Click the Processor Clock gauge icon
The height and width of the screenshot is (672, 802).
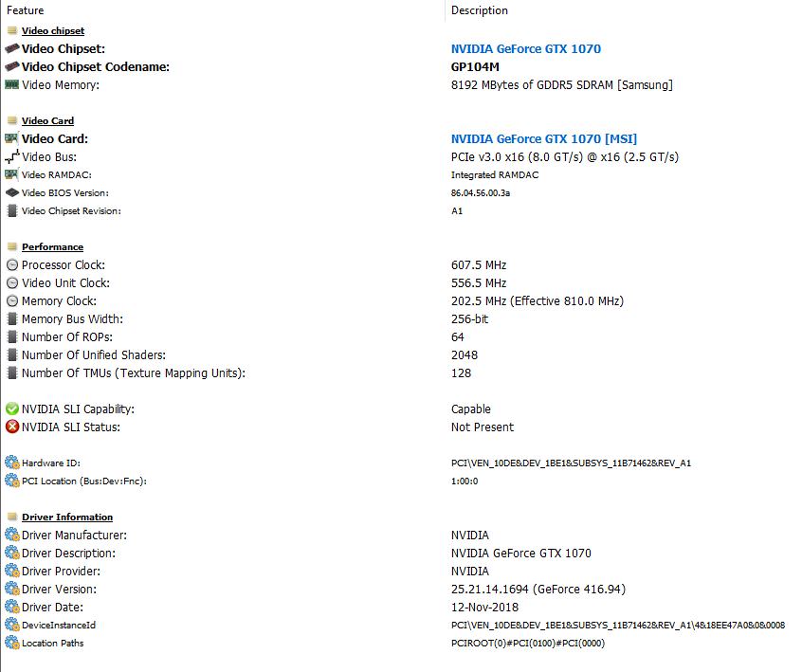[x=11, y=264]
